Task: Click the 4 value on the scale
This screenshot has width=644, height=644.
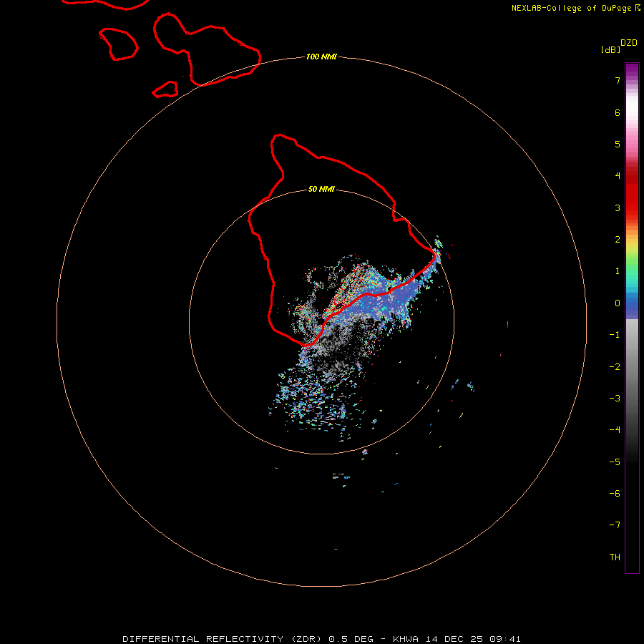Action: point(618,176)
